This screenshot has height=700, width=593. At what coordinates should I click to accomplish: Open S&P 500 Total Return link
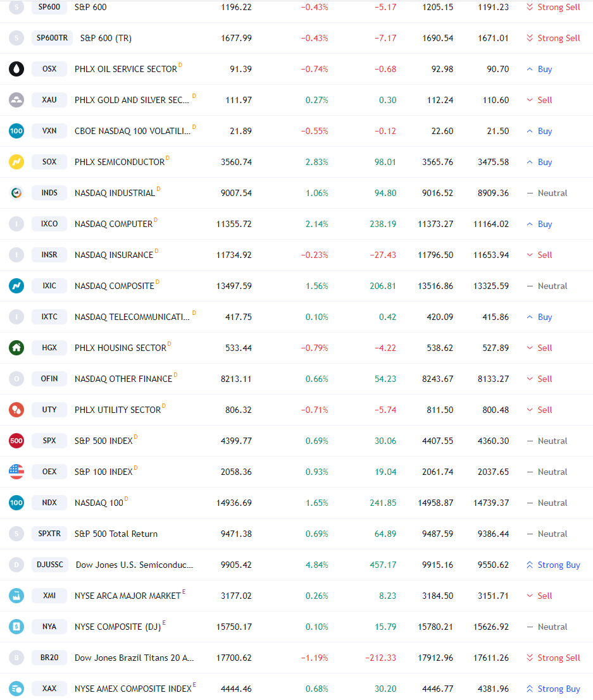[x=116, y=534]
